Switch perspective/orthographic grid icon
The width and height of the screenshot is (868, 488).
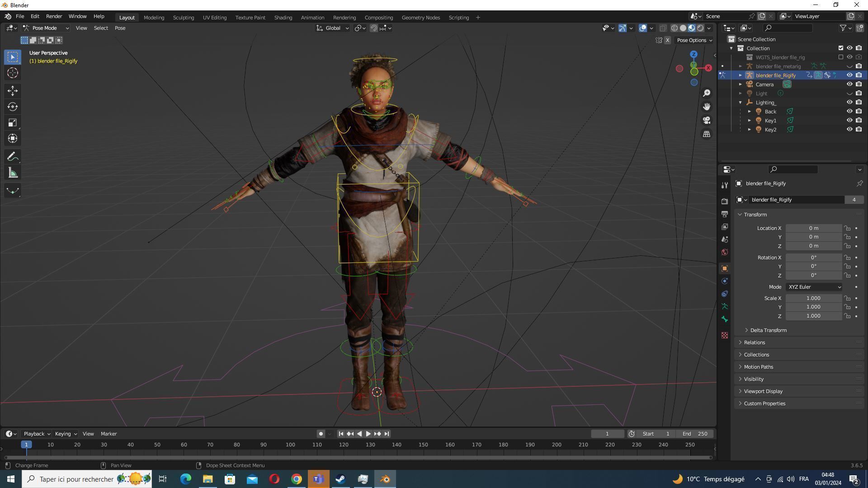(x=707, y=134)
